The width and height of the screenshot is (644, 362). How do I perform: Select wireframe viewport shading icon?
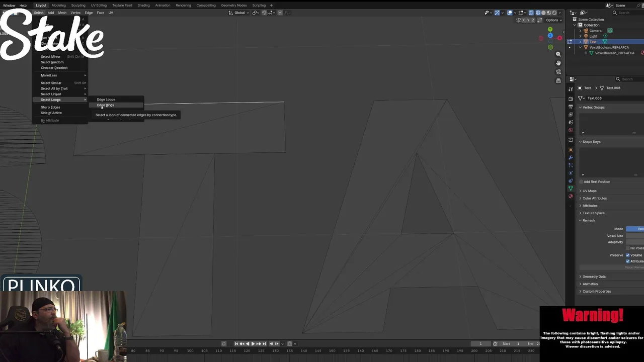pyautogui.click(x=538, y=13)
